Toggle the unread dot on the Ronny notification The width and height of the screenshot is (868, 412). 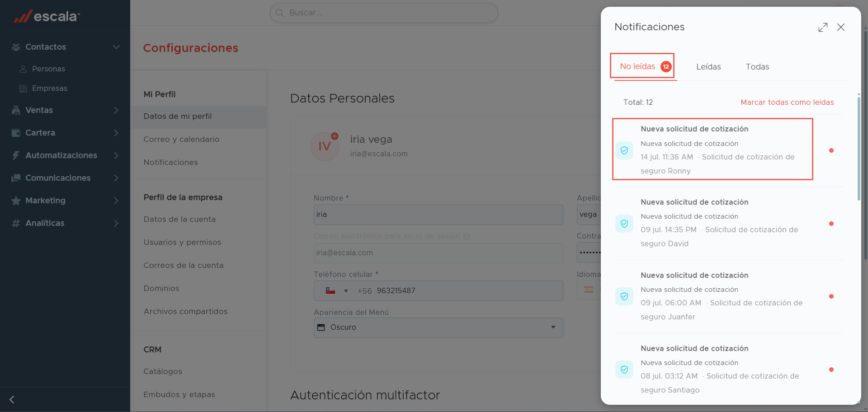point(831,150)
